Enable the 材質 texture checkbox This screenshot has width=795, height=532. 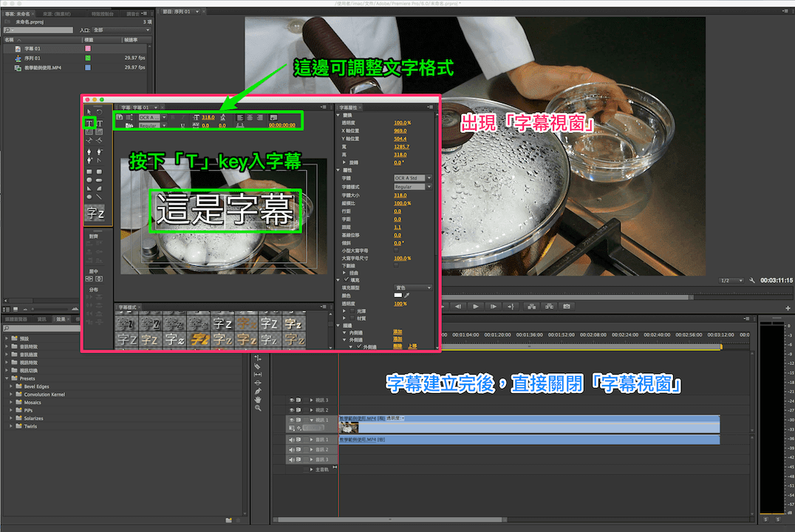tap(352, 318)
